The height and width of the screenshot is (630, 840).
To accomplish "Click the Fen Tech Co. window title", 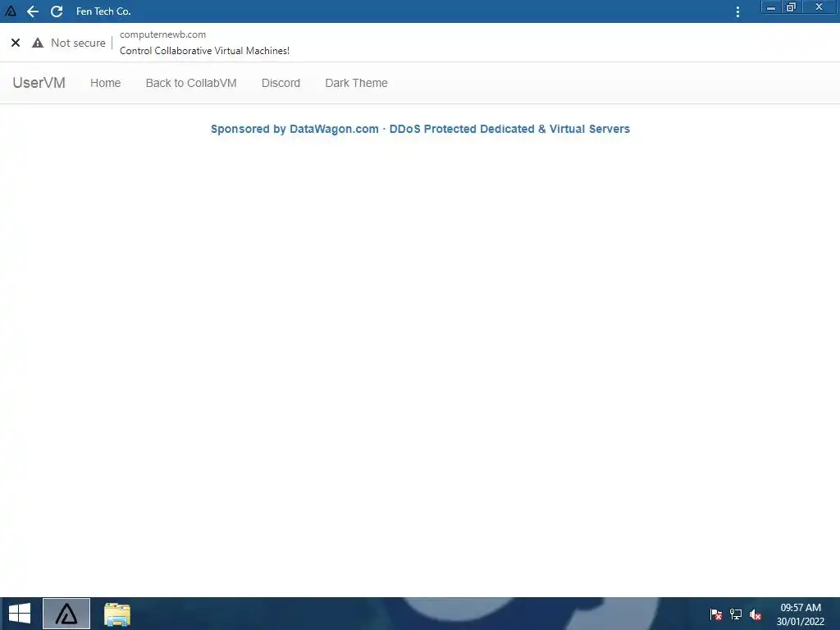I will tap(103, 11).
